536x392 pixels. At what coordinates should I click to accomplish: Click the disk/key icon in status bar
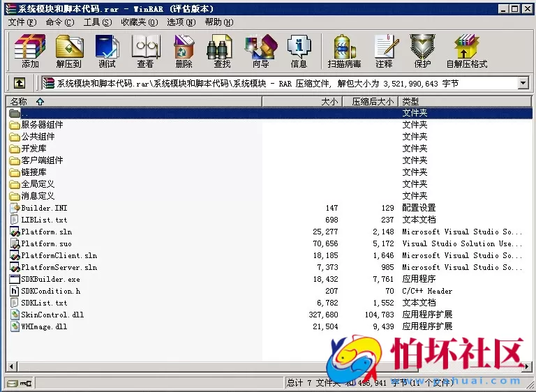pos(20,383)
